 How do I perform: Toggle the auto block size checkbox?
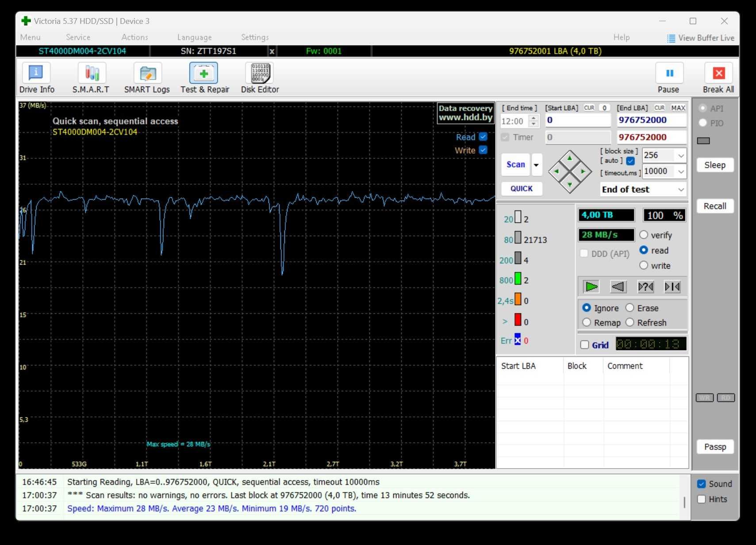click(630, 161)
